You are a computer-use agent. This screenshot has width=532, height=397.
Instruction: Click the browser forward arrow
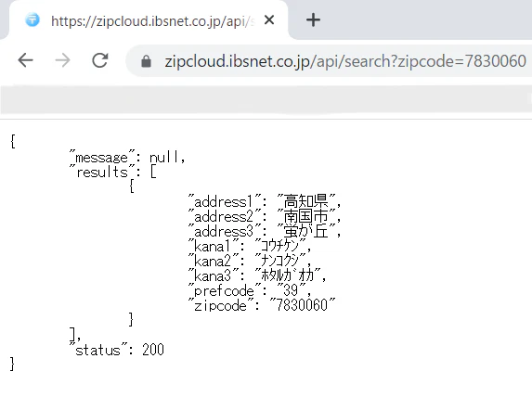(x=62, y=60)
